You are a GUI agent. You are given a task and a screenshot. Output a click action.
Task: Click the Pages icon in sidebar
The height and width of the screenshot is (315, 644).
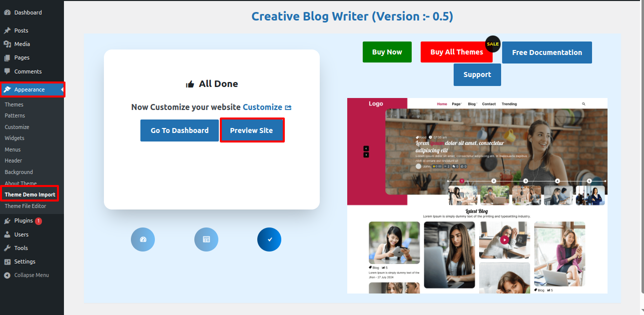point(7,57)
